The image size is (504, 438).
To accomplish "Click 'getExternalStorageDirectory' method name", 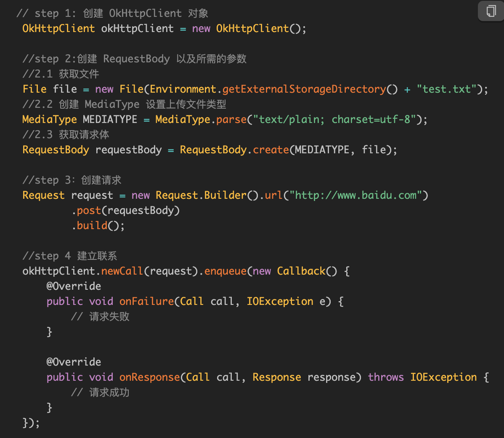I will pos(304,89).
